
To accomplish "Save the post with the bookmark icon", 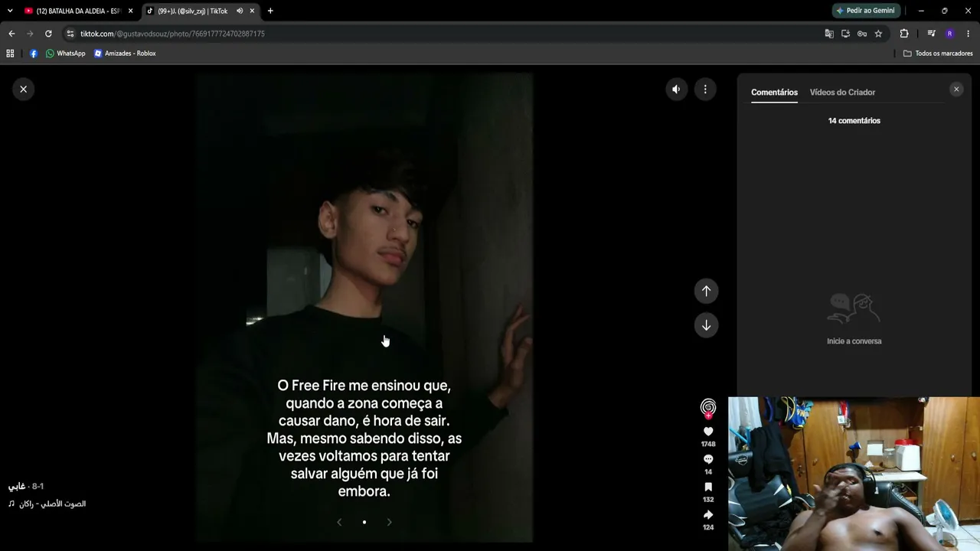I will coord(708,487).
